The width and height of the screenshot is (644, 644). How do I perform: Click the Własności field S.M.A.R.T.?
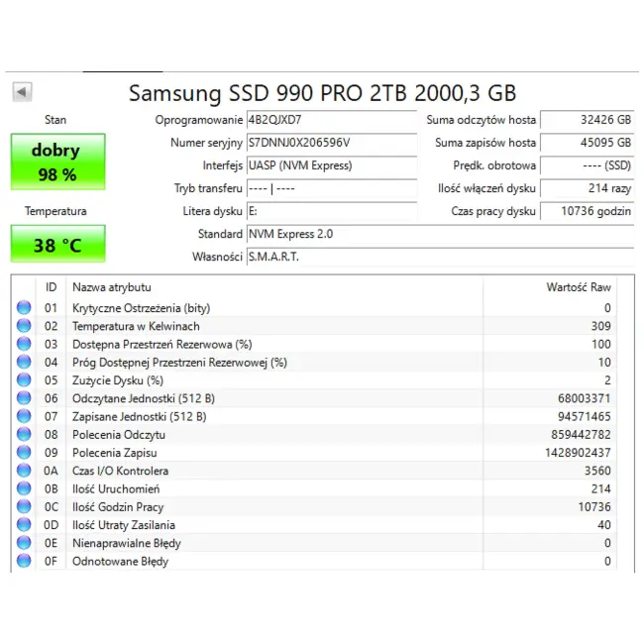click(440, 257)
